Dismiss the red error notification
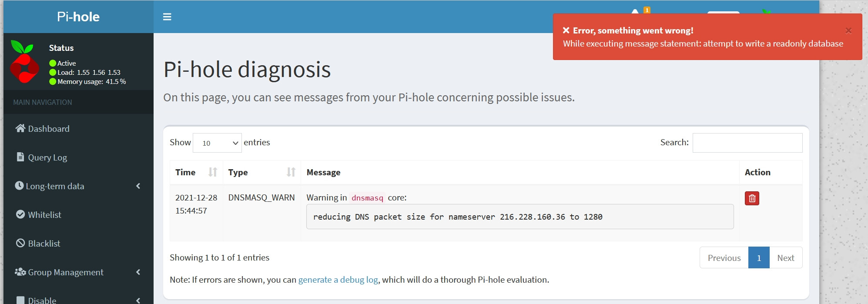This screenshot has width=868, height=304. [x=848, y=30]
